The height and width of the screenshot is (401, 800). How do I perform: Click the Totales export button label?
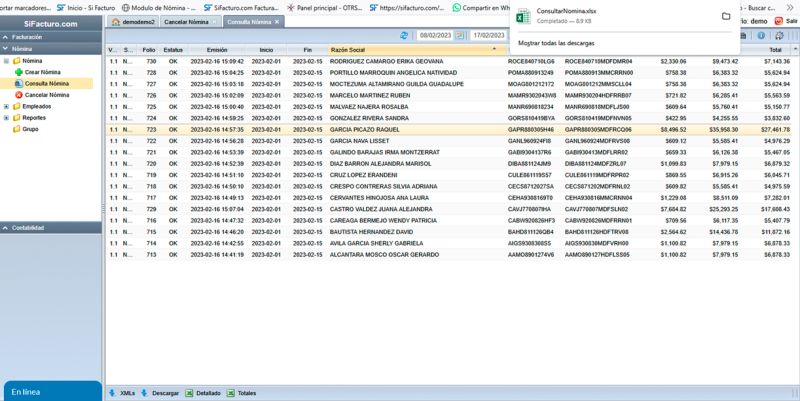point(247,393)
